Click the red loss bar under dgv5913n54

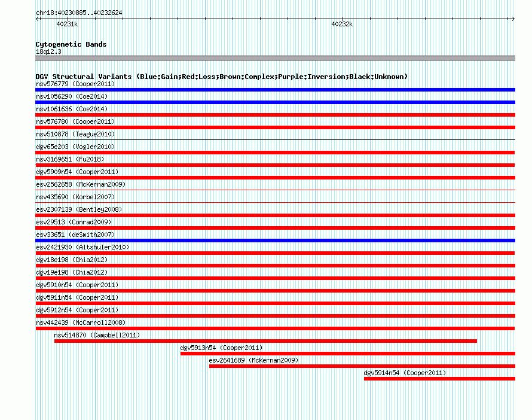348,354
